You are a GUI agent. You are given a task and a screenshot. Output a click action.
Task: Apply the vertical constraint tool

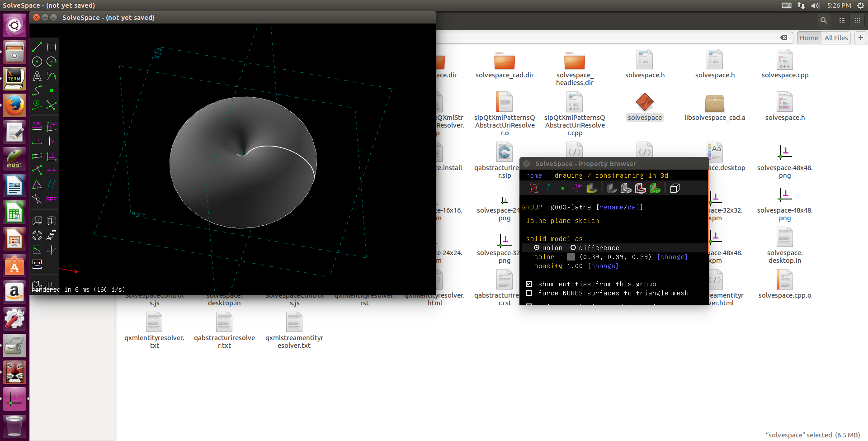pos(52,141)
